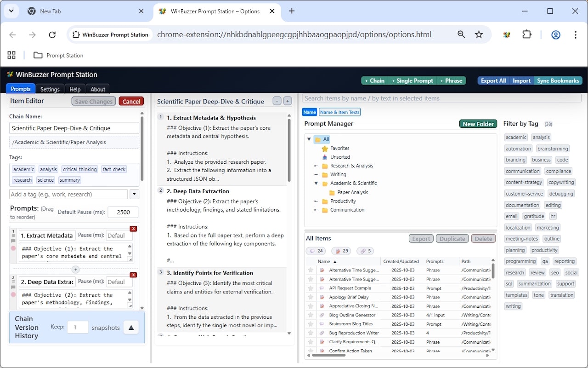Click Sync Bookmarks
The height and width of the screenshot is (368, 588).
[x=558, y=80]
